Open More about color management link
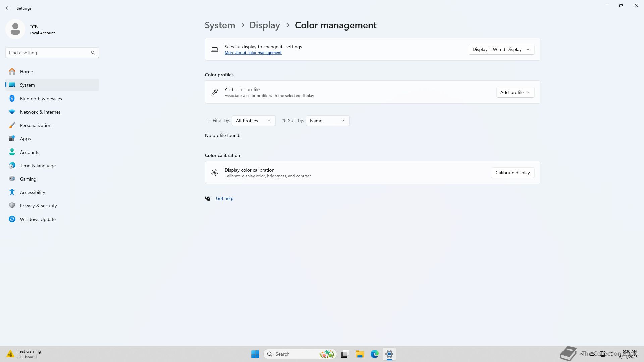 click(x=253, y=53)
